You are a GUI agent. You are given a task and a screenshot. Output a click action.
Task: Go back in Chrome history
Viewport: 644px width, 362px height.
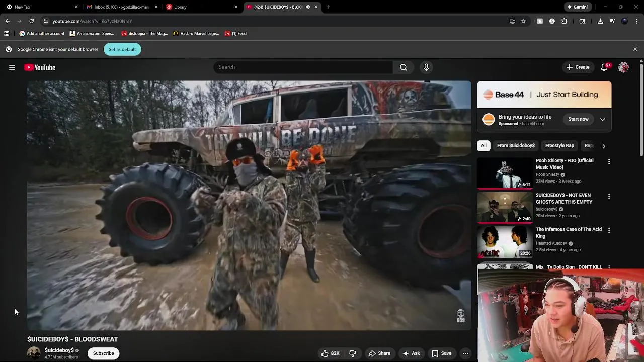click(x=7, y=21)
